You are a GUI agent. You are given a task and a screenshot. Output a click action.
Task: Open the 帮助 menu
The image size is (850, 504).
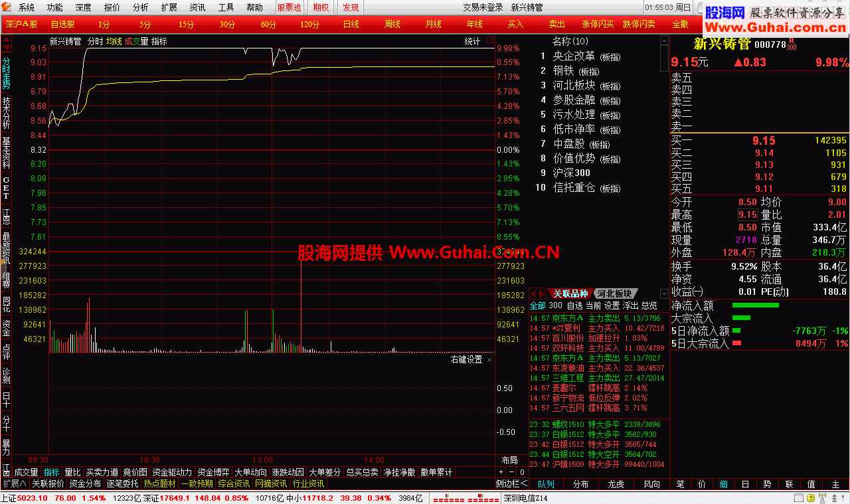[x=255, y=7]
